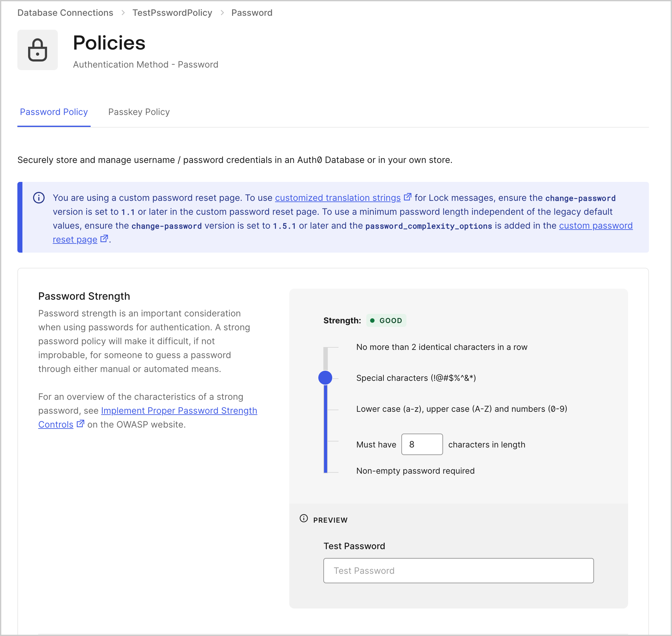Click the info icon in the blue banner
This screenshot has width=672, height=636.
(x=39, y=198)
